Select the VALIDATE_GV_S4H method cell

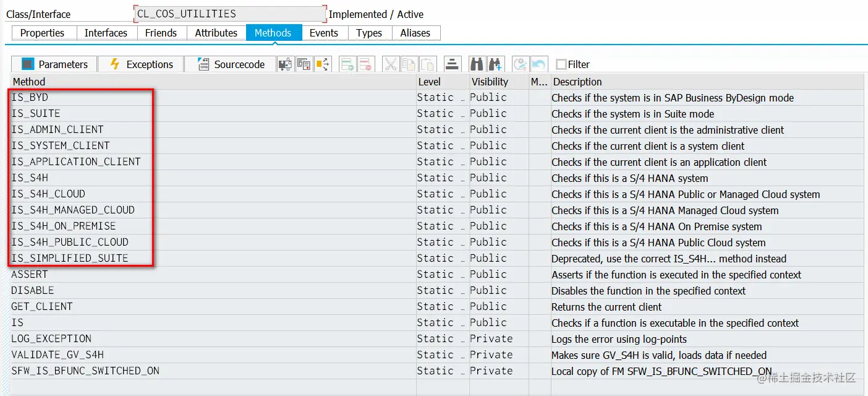[x=213, y=355]
